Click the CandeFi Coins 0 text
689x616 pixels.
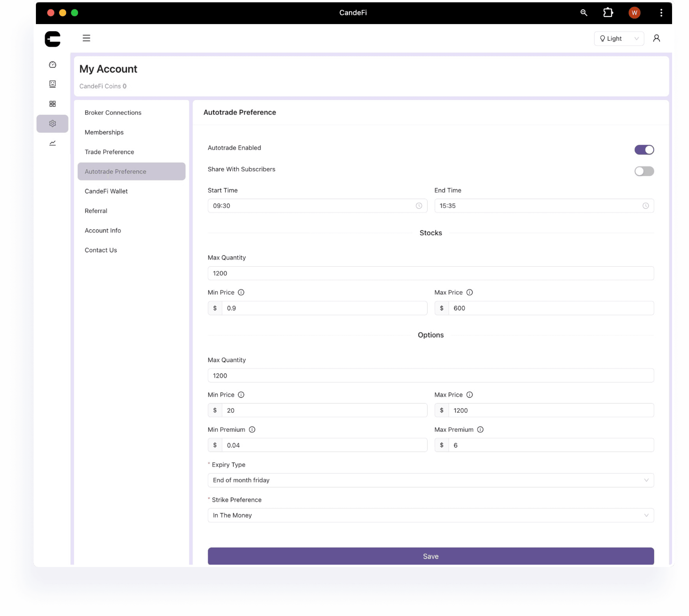pos(103,86)
